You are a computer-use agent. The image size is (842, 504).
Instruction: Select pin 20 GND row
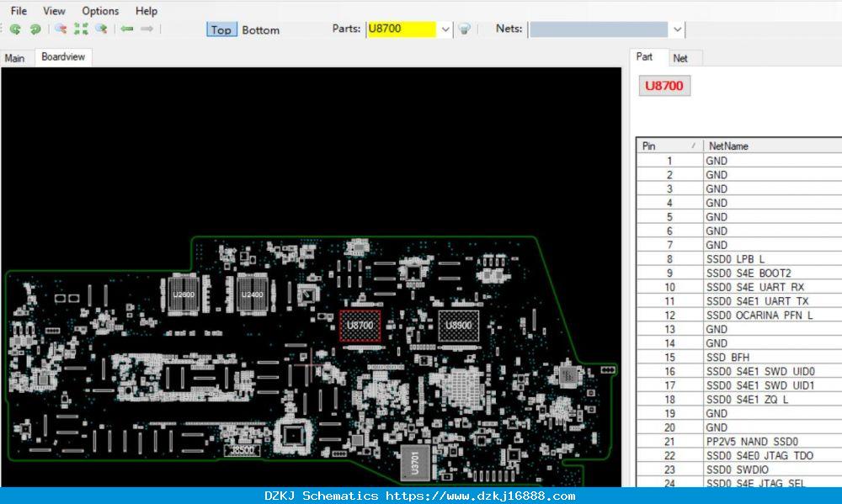[x=739, y=427]
